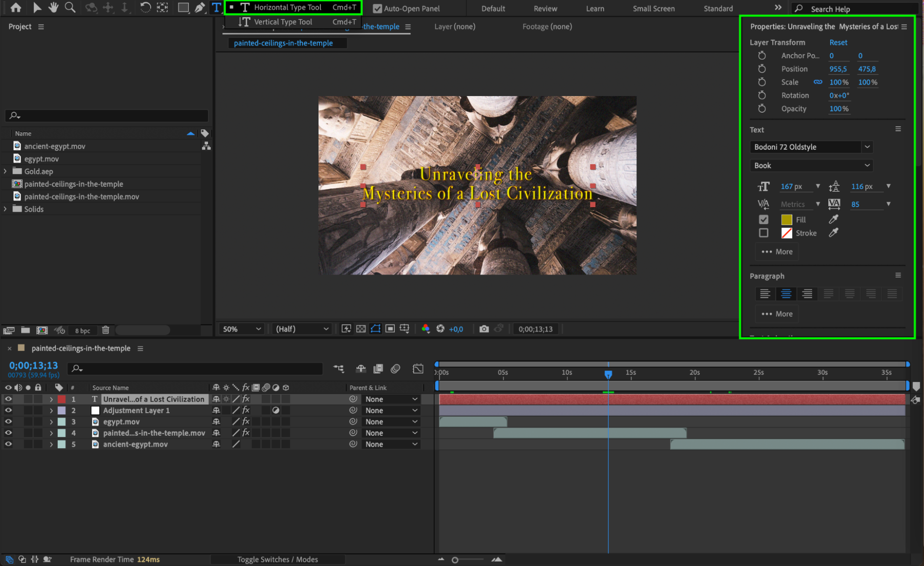Expand the Solids folder
This screenshot has width=924, height=566.
click(5, 209)
